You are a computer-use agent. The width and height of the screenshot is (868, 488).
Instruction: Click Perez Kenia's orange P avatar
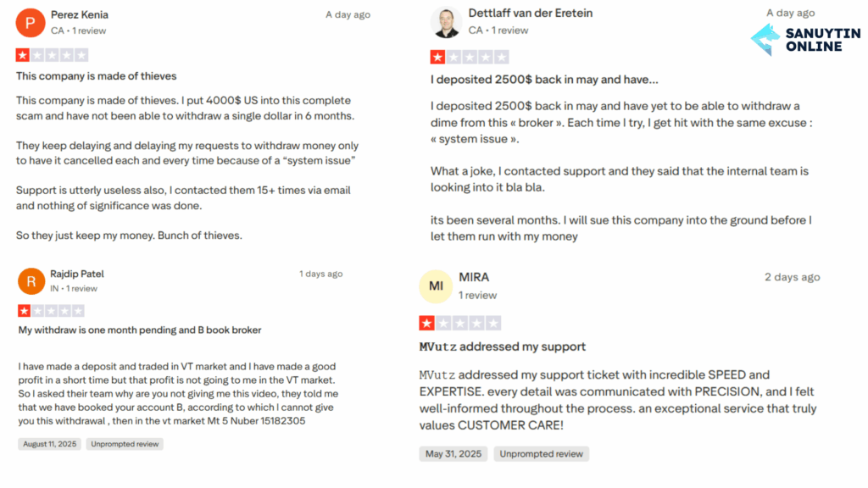click(x=31, y=23)
